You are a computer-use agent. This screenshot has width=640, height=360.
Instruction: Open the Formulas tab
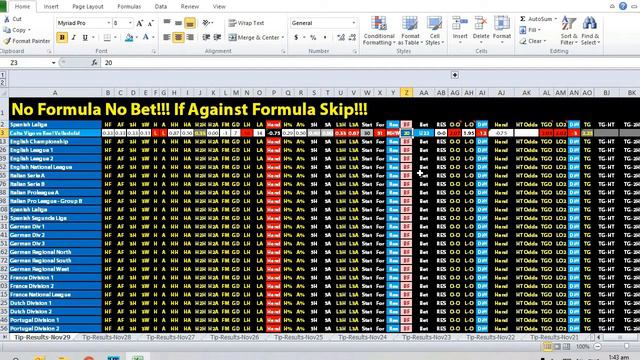tap(129, 7)
